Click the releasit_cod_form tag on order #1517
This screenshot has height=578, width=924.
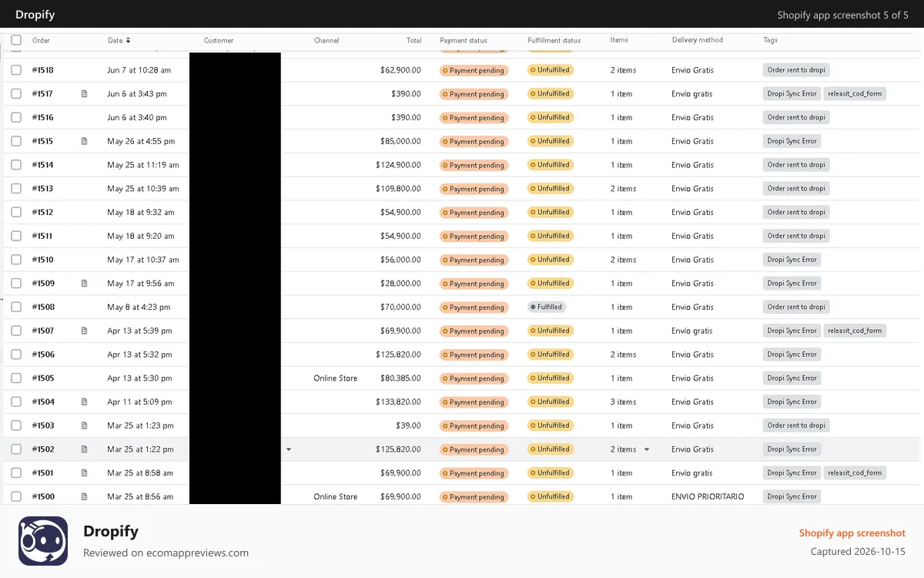coord(855,94)
